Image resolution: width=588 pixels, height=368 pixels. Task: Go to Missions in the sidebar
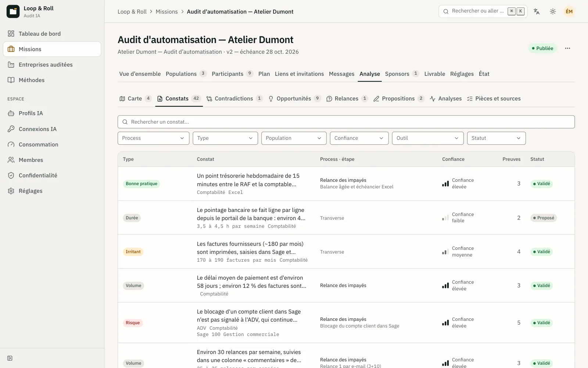coord(52,49)
